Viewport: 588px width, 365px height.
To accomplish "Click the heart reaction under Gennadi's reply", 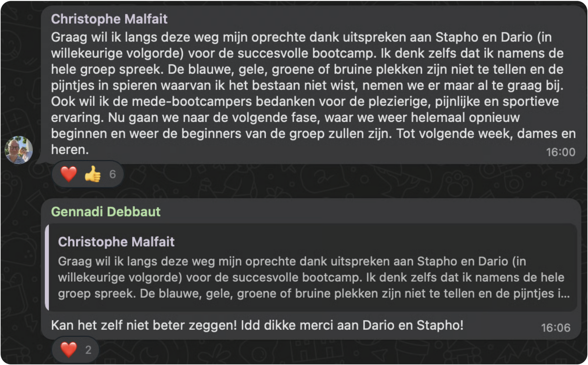I will tap(69, 350).
